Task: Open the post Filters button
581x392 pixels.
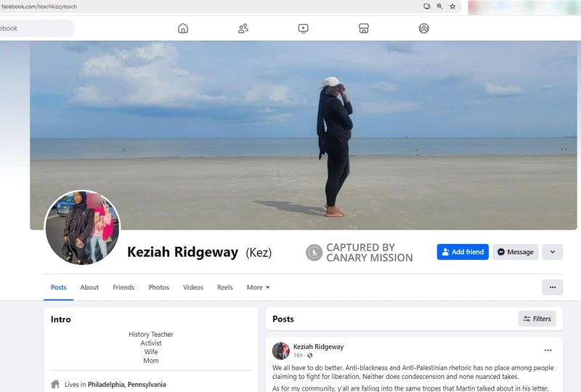Action: (x=537, y=319)
